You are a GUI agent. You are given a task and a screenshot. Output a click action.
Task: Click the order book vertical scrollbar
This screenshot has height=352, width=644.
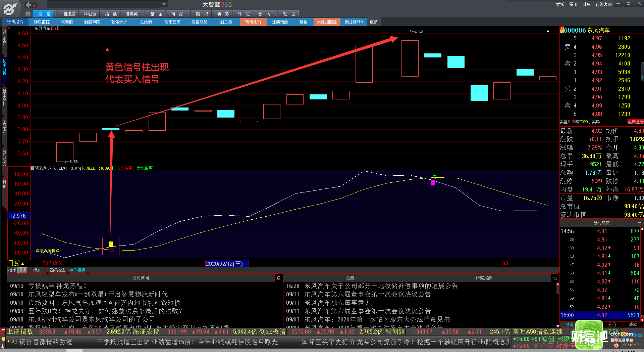642,72
